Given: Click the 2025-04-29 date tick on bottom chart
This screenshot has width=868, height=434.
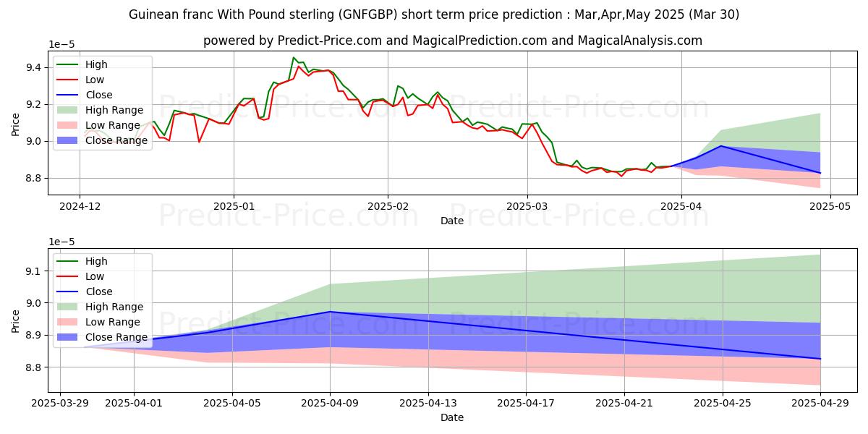Looking at the screenshot, I should [820, 404].
